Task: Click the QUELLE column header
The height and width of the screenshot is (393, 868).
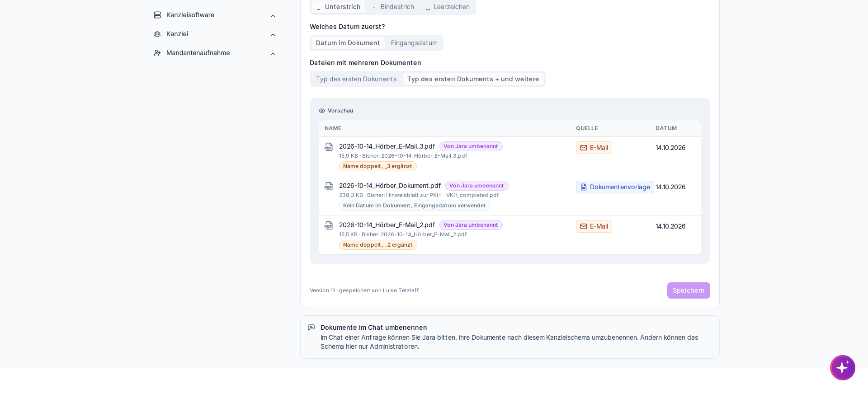Action: [x=587, y=128]
